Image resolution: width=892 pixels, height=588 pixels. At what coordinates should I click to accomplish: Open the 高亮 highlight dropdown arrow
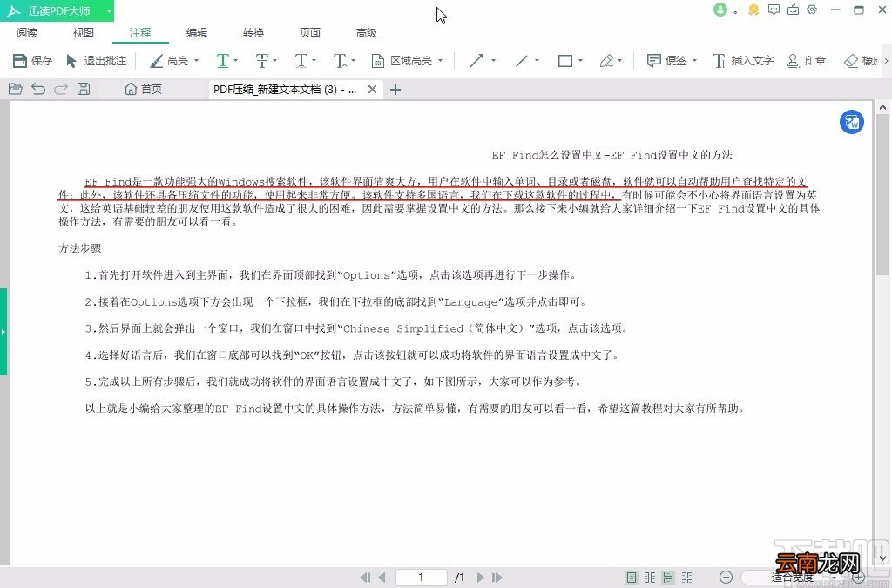[x=197, y=60]
